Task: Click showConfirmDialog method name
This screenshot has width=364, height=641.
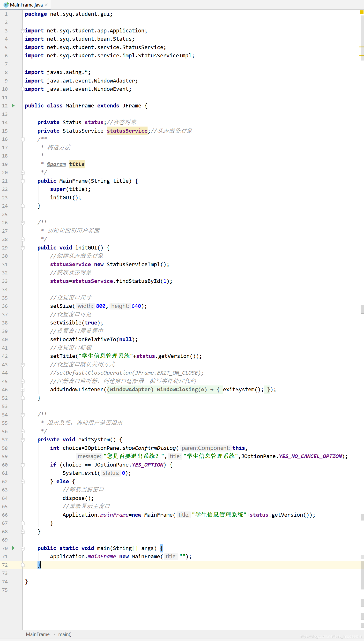Action: (x=149, y=448)
